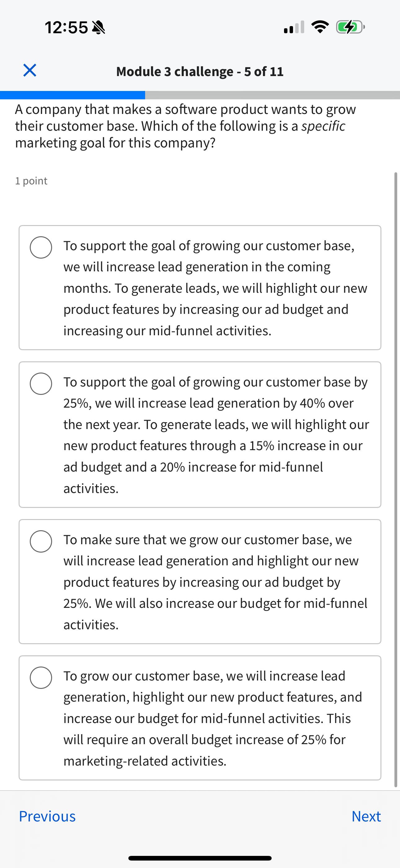This screenshot has width=400, height=868.
Task: Tap the 1 point label
Action: [x=31, y=181]
